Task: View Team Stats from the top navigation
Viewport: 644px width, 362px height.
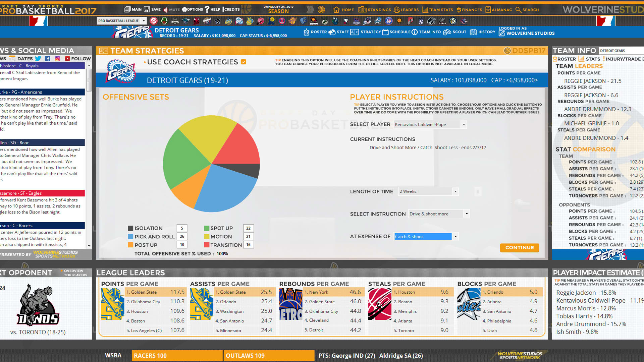Action: [437, 10]
